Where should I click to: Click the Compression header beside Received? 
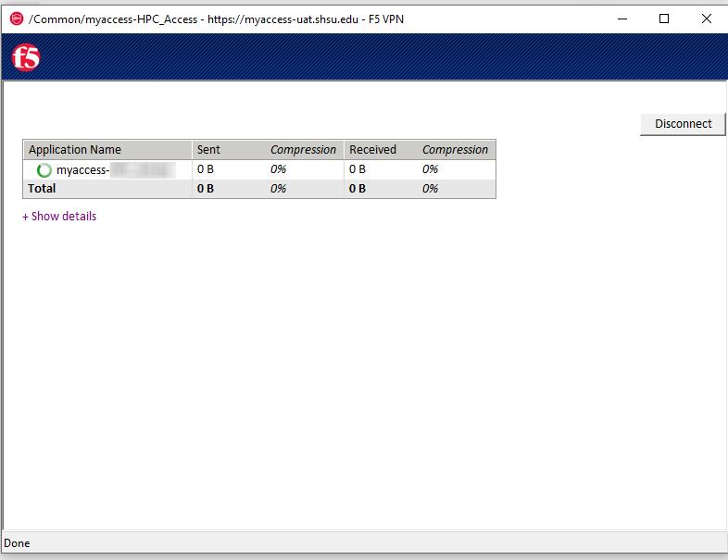pos(455,150)
